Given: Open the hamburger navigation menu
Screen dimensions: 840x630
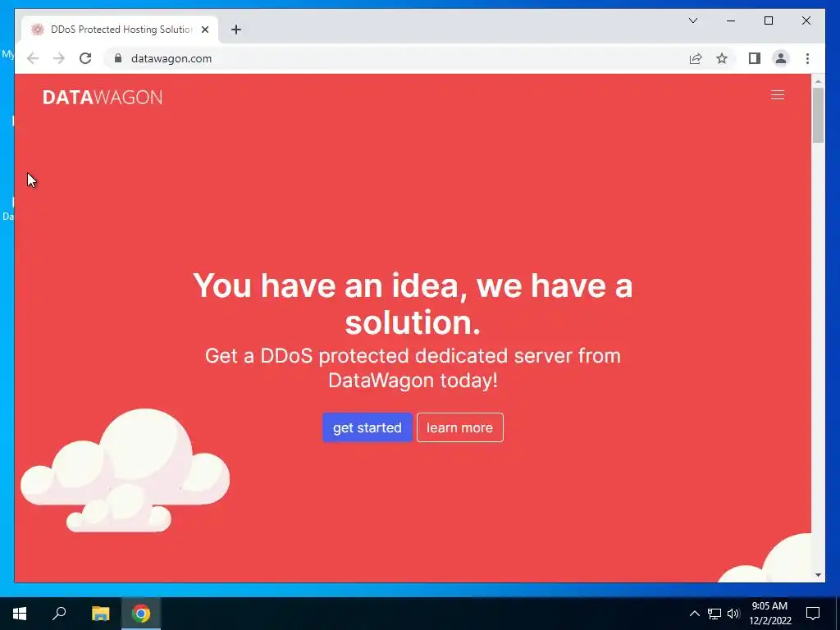Looking at the screenshot, I should point(778,95).
